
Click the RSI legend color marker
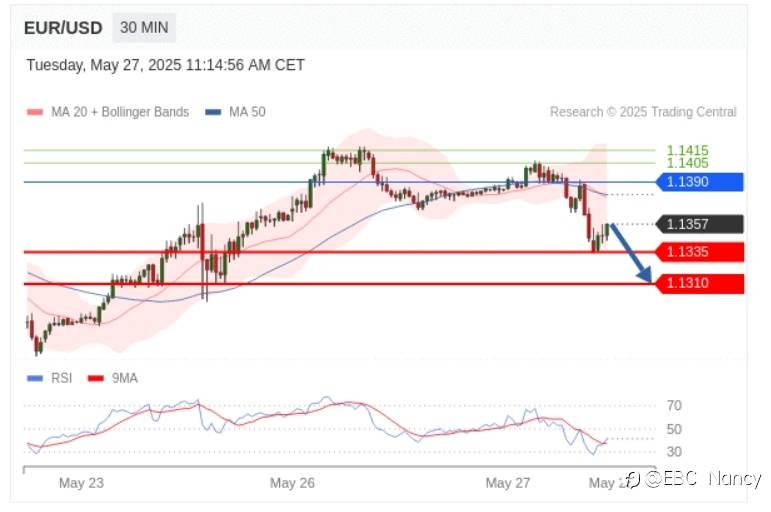[x=35, y=379]
